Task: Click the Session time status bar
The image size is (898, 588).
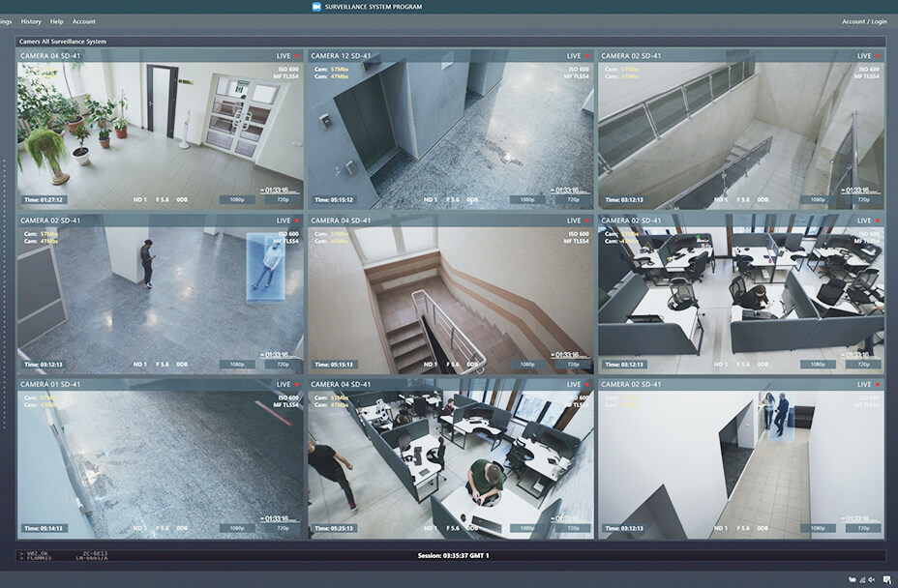Action: [x=453, y=556]
